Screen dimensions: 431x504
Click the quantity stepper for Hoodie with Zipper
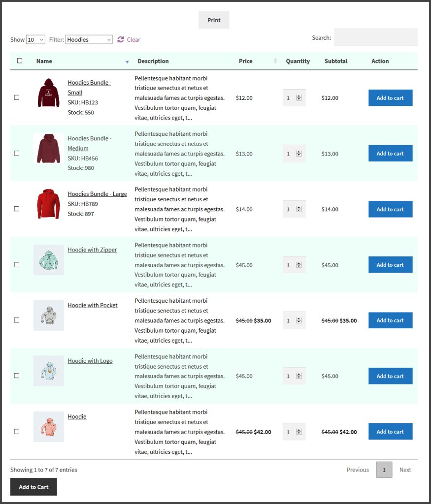298,265
